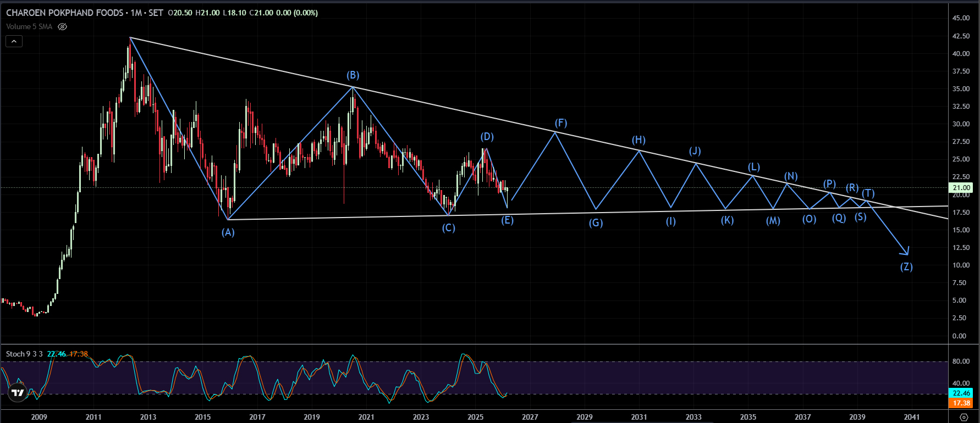Select the (C) wave label

449,228
